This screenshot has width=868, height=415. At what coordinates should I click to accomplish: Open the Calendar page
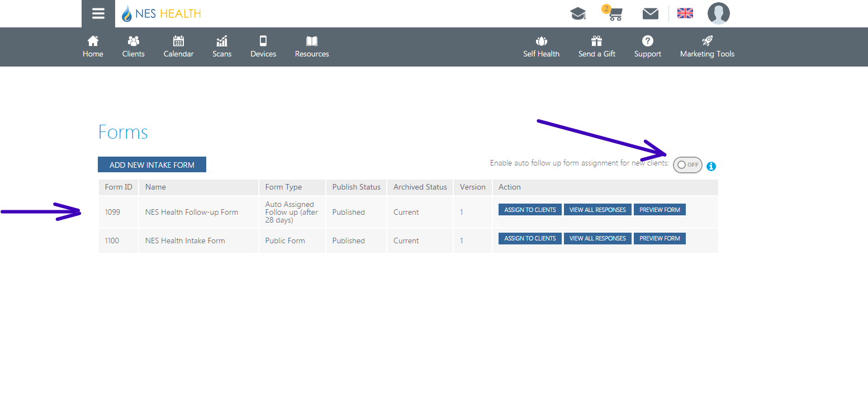[178, 47]
